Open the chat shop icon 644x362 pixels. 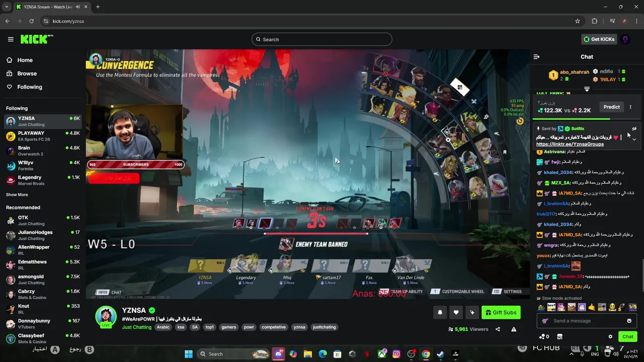(x=559, y=336)
